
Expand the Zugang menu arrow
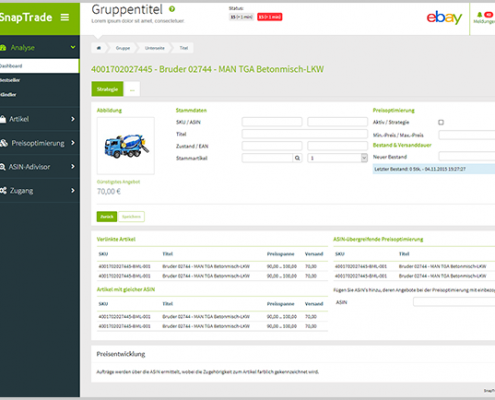(73, 190)
